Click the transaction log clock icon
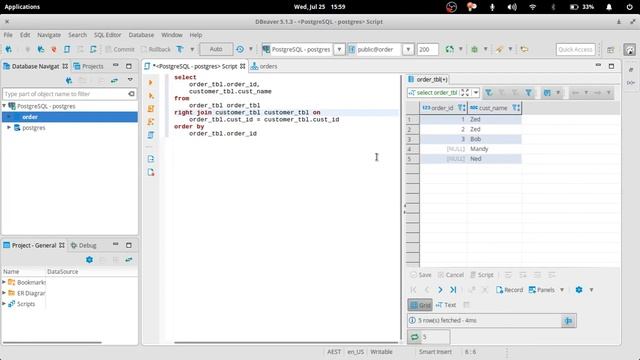The image size is (640, 360). tap(240, 49)
